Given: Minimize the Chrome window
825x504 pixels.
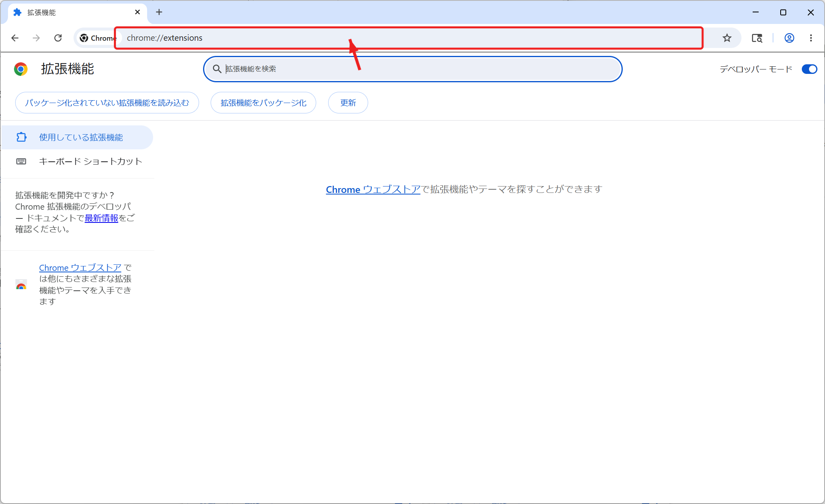Looking at the screenshot, I should (x=755, y=12).
